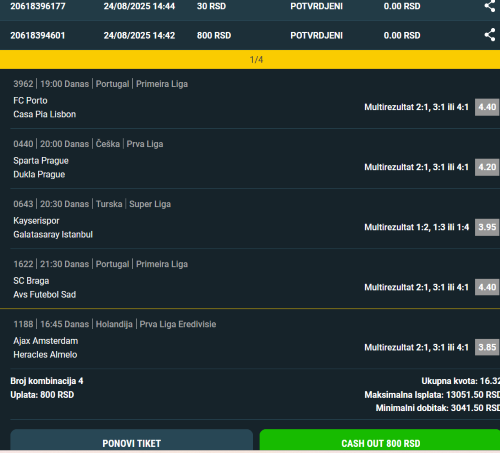Image resolution: width=500 pixels, height=453 pixels.
Task: Open Ajax Amsterdam vs Heracles Almelo match
Action: 46,347
